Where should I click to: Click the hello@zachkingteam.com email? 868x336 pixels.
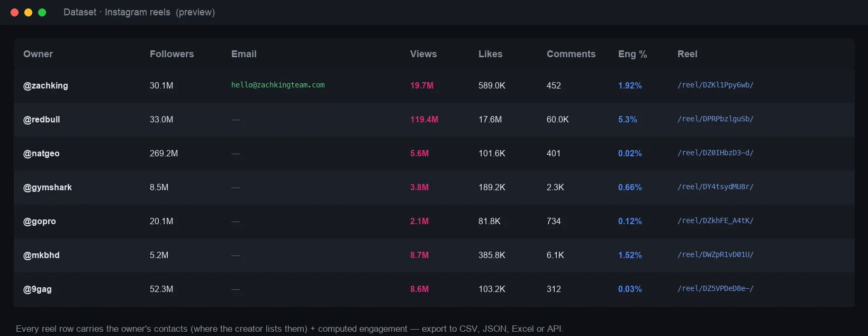[x=278, y=85]
